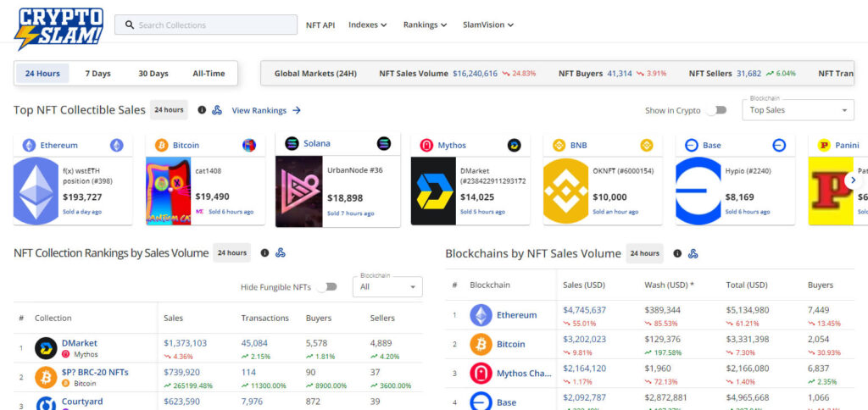Click the red Mythos icon on the Mythos card

(426, 146)
